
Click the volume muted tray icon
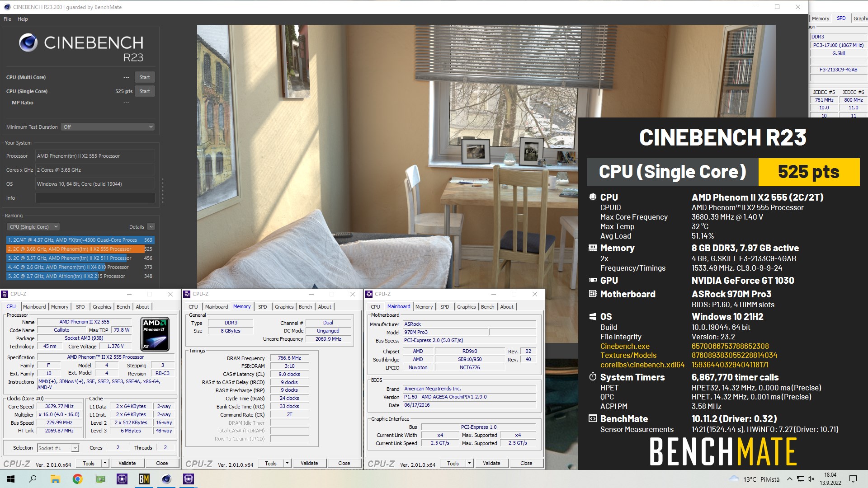pyautogui.click(x=811, y=479)
